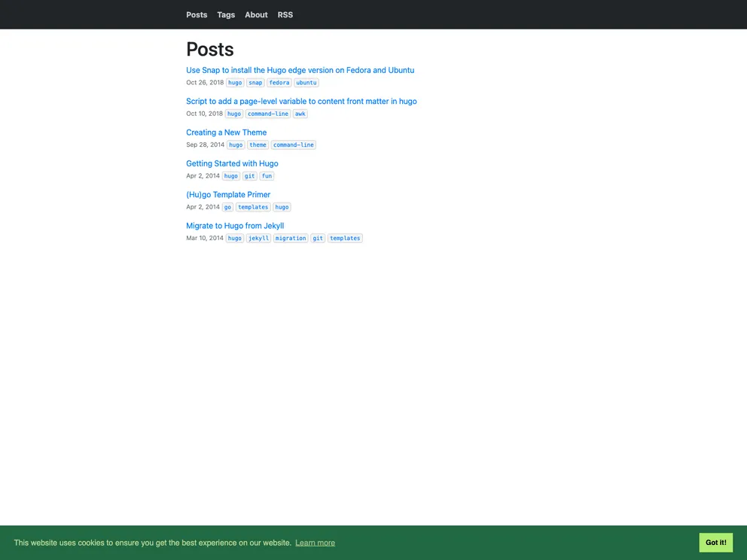Open the About page

pyautogui.click(x=256, y=14)
